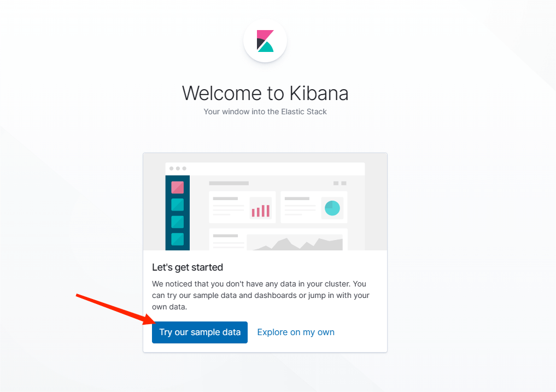Click the dark teal sidebar strip in the illustration
The image size is (556, 392).
(177, 213)
